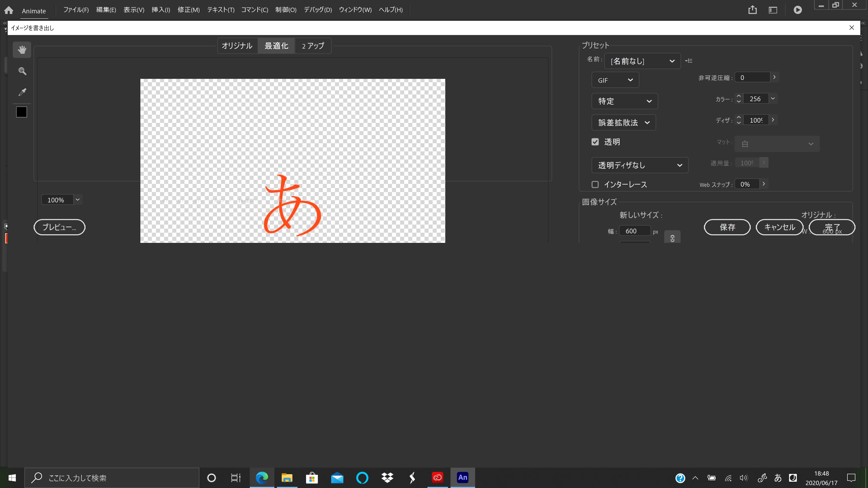
Task: Switch to the オリジナル tab
Action: point(237,46)
